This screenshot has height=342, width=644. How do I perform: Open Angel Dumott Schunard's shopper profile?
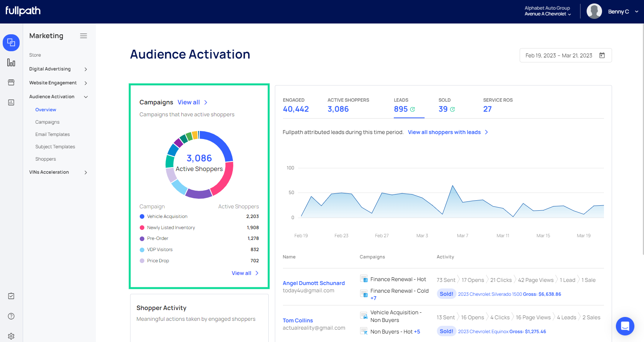pyautogui.click(x=313, y=283)
